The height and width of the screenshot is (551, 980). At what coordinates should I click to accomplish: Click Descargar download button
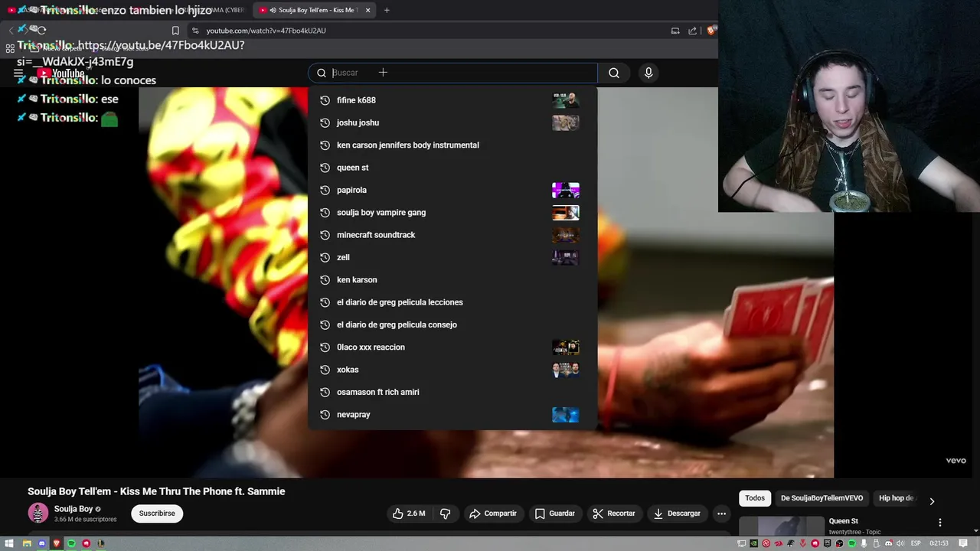click(x=677, y=514)
